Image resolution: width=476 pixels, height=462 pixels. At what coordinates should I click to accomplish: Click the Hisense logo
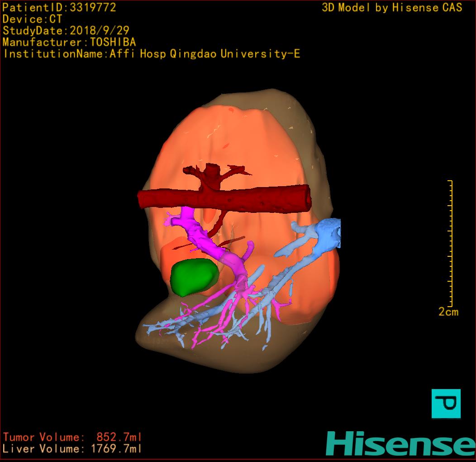coord(400,443)
